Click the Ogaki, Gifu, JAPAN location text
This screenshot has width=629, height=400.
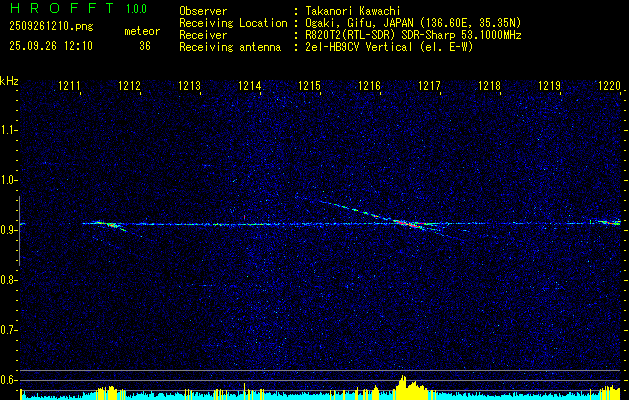pos(412,23)
